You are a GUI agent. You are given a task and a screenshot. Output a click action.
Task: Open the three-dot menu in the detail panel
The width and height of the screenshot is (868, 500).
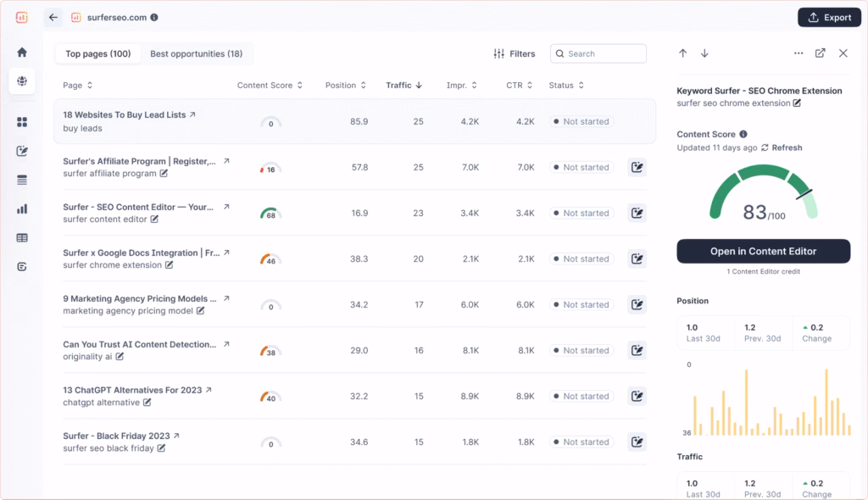click(x=798, y=53)
